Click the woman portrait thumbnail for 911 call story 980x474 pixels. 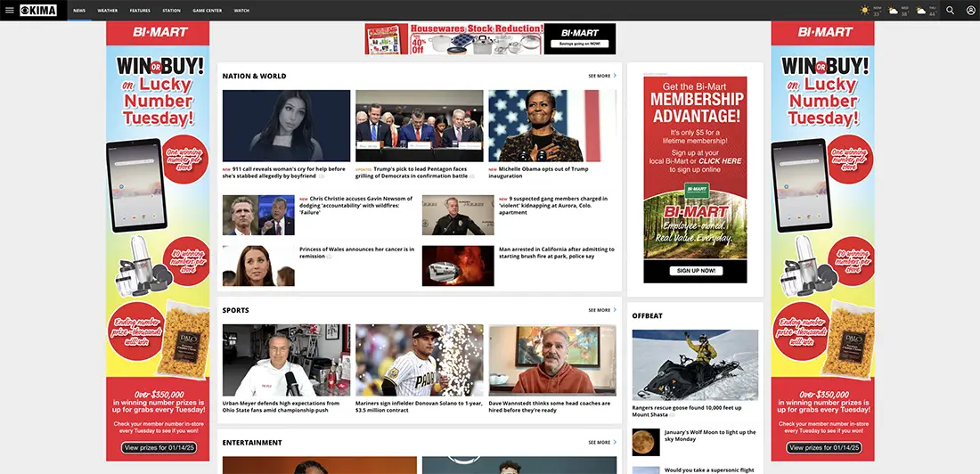[x=286, y=126]
